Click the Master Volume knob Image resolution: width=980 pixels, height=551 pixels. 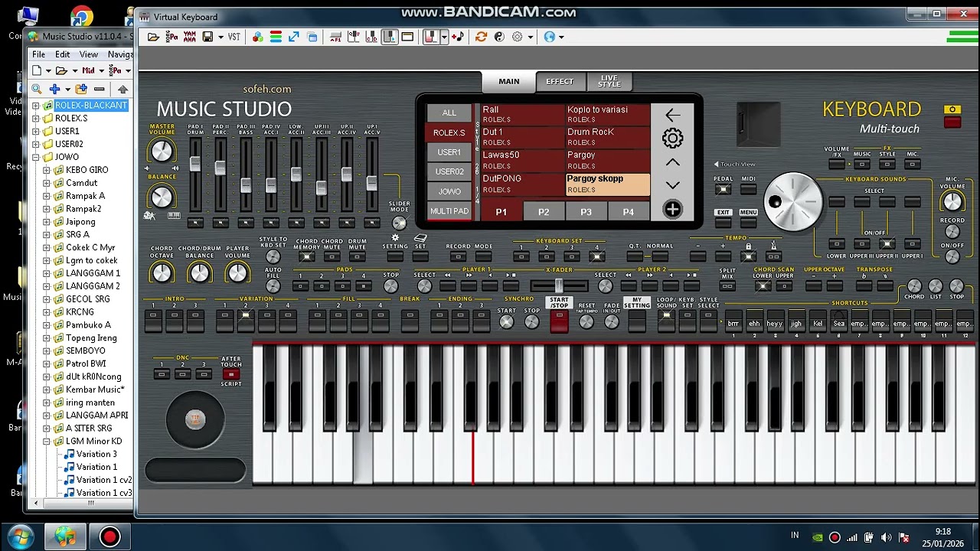(162, 152)
